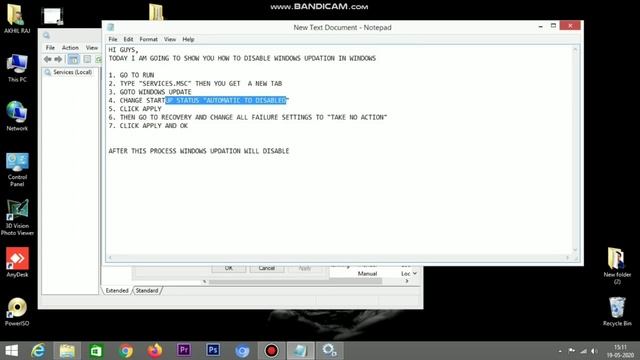The height and width of the screenshot is (360, 640).
Task: Click the Notepad horizontal scrollbar right arrow
Action: point(567,258)
